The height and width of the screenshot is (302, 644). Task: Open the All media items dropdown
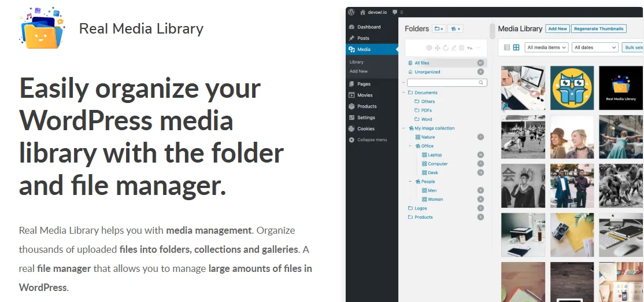click(547, 47)
